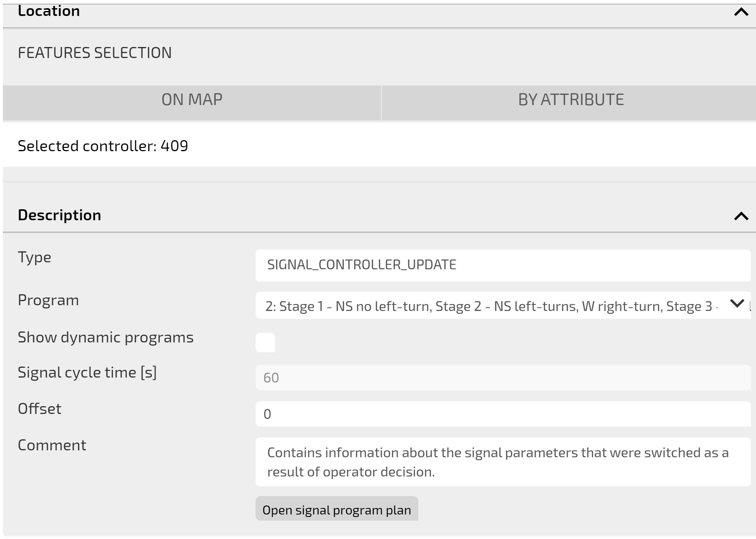The height and width of the screenshot is (539, 756).
Task: Click the Show dynamic programs label
Action: pos(105,338)
